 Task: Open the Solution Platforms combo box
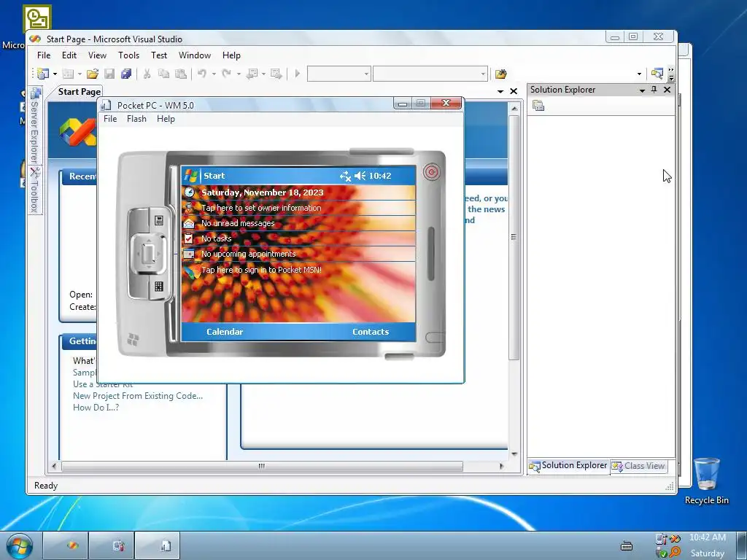pyautogui.click(x=430, y=74)
